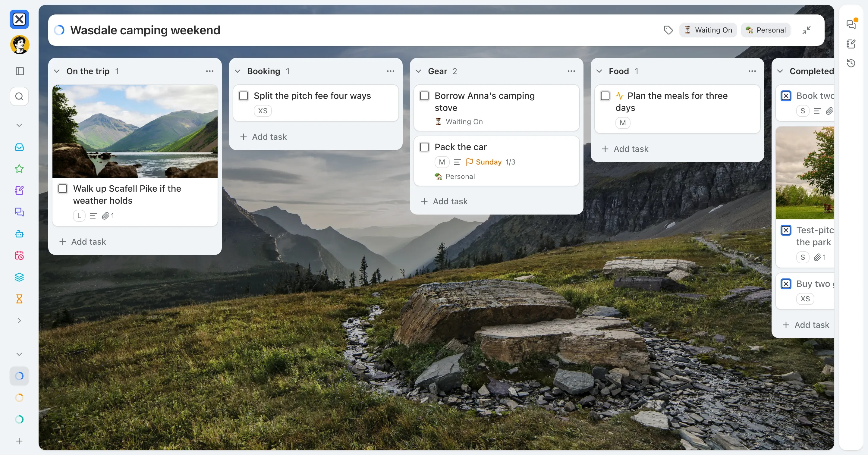This screenshot has height=455, width=868.
Task: Open the Booking column options menu
Action: click(391, 71)
